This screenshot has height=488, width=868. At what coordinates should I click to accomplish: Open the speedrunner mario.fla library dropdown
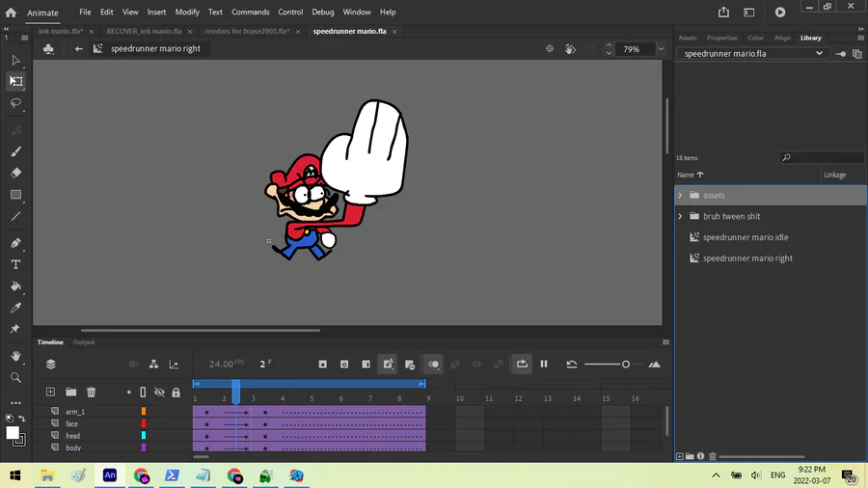pos(753,54)
